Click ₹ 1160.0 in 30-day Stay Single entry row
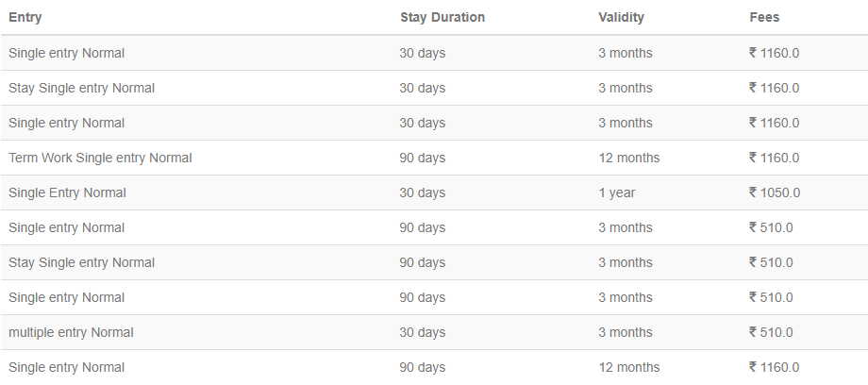This screenshot has width=868, height=385. point(774,88)
